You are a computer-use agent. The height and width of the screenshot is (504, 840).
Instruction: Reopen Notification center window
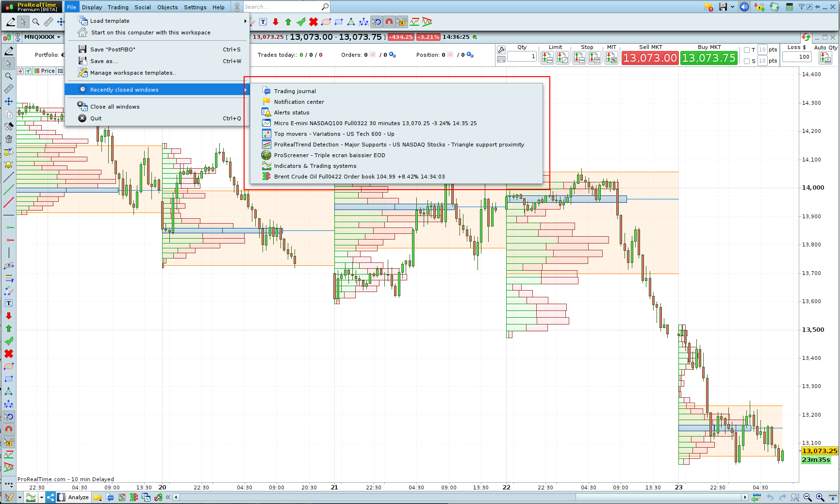pyautogui.click(x=396, y=102)
